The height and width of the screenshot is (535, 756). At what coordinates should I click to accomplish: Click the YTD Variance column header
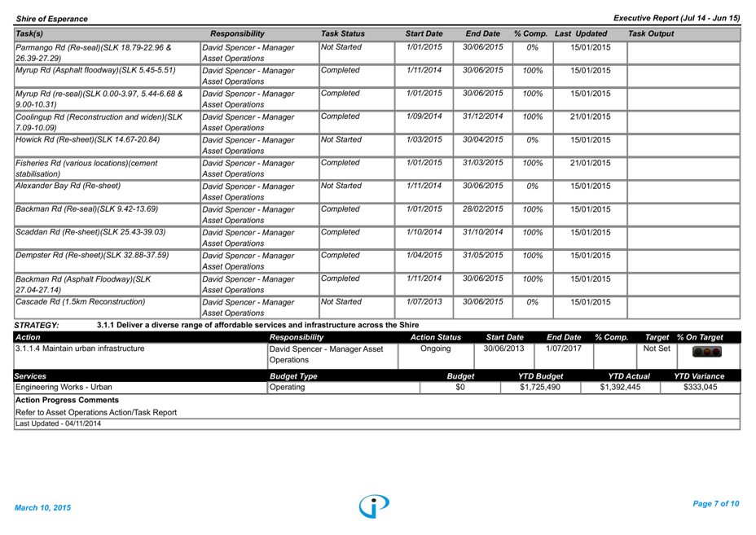[698, 376]
